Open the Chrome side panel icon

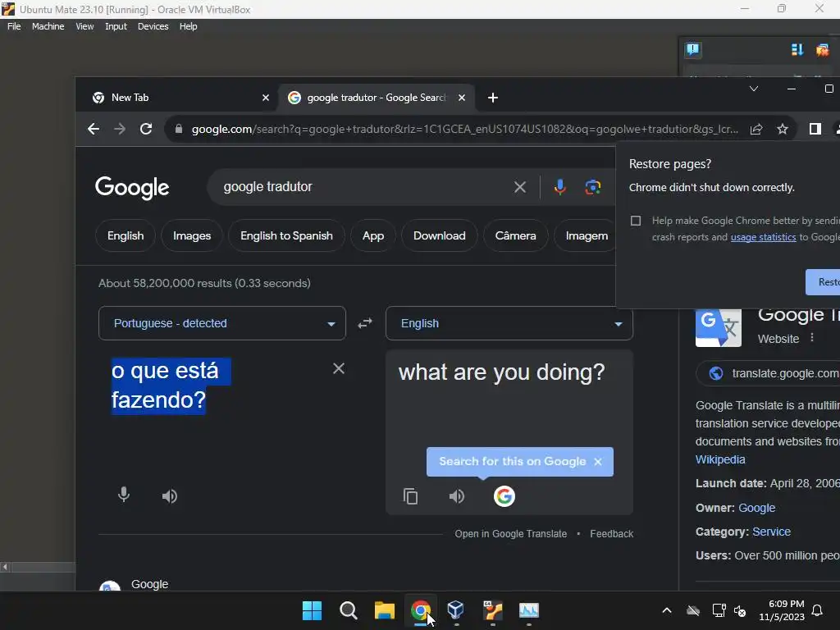point(815,129)
